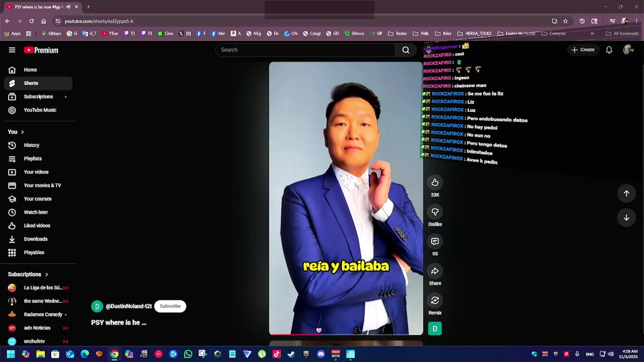Screen dimensions: 644x362
Task: Select Shorts in sidebar
Action: tap(38, 83)
